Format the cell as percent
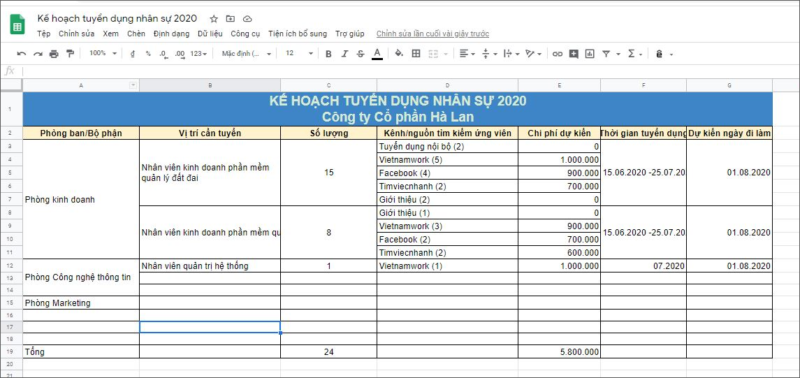Viewport: 800px width, 378px height. [x=148, y=54]
